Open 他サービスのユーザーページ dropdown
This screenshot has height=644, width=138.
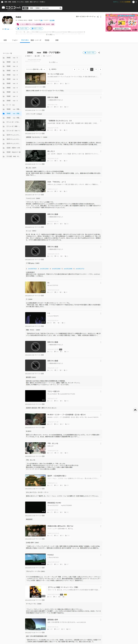pos(86,17)
